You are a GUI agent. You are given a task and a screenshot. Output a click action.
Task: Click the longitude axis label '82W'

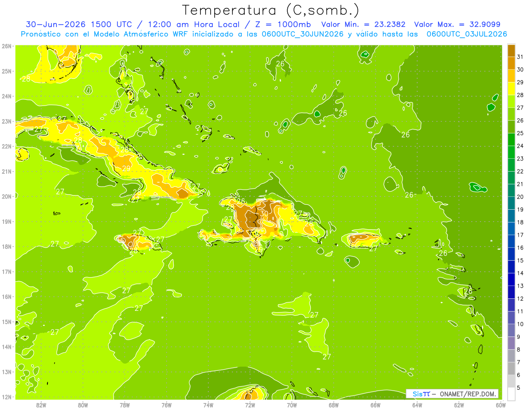41,405
